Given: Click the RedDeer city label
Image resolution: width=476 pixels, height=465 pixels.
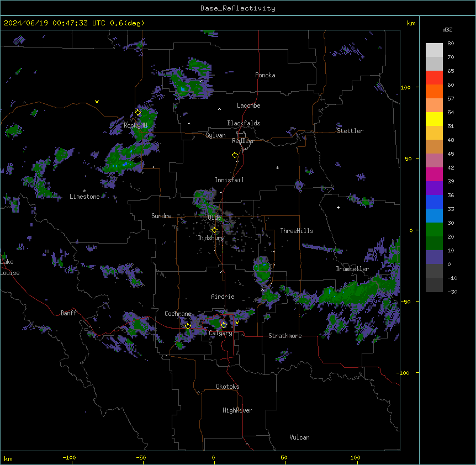Looking at the screenshot, I should click(243, 141).
